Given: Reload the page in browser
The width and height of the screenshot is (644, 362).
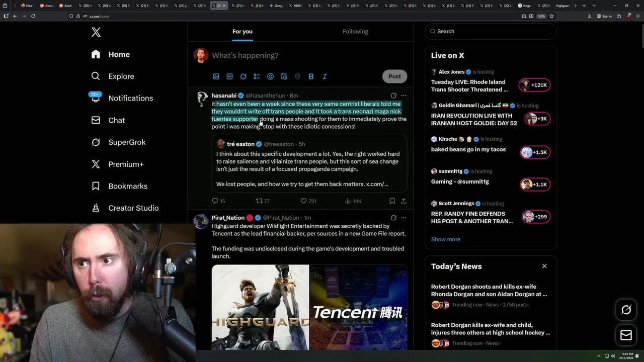Looking at the screenshot, I should point(33,16).
